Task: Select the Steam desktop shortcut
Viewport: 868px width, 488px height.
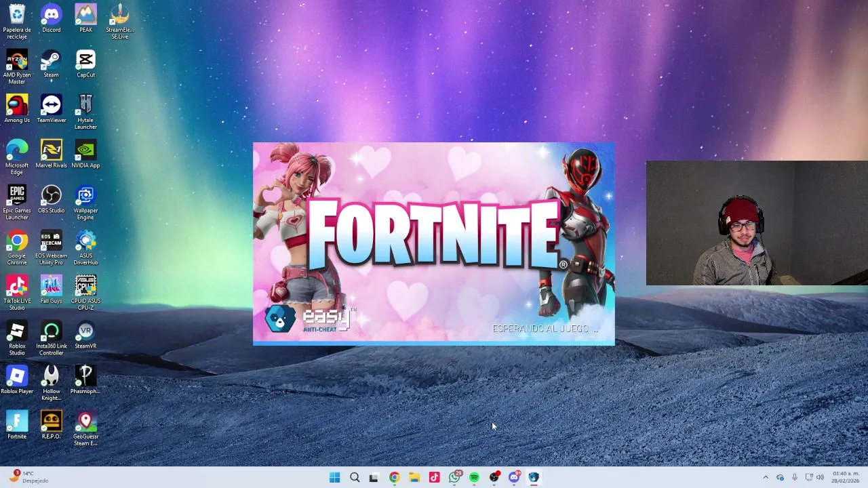Action: (x=52, y=64)
